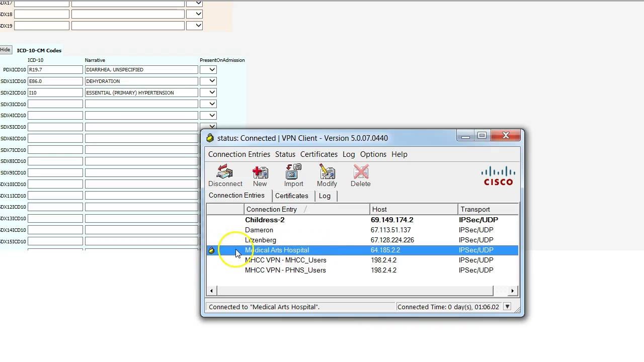The width and height of the screenshot is (644, 362).
Task: Click status text Connected to "Medical Arts Hospital"
Action: (x=264, y=307)
